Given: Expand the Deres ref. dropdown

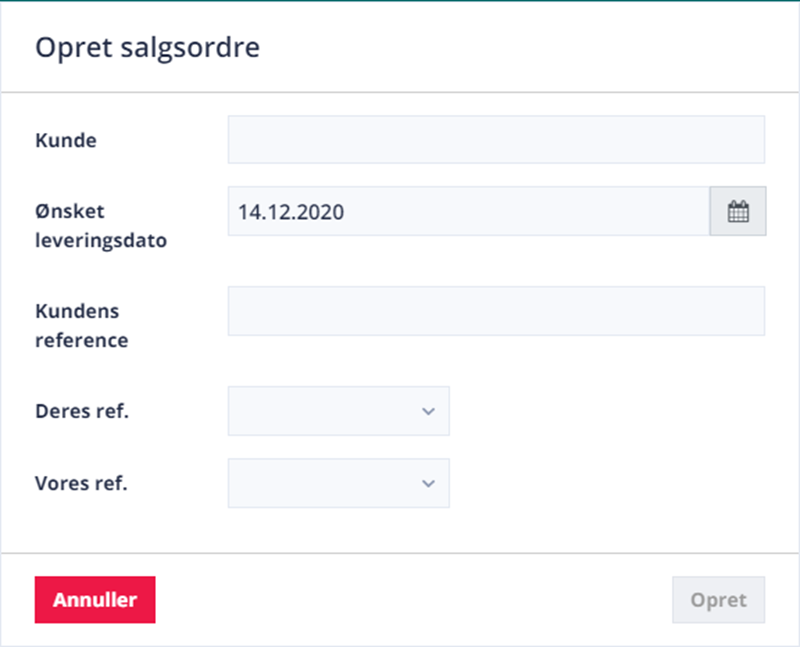Looking at the screenshot, I should coord(338,411).
